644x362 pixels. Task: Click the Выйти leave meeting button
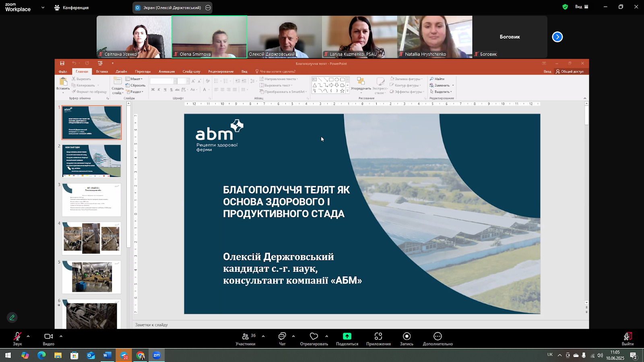tap(627, 339)
